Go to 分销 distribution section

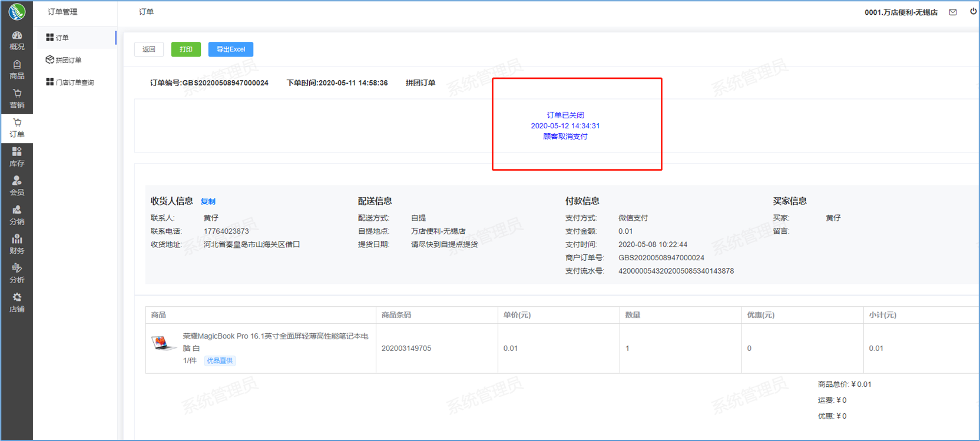[x=16, y=215]
